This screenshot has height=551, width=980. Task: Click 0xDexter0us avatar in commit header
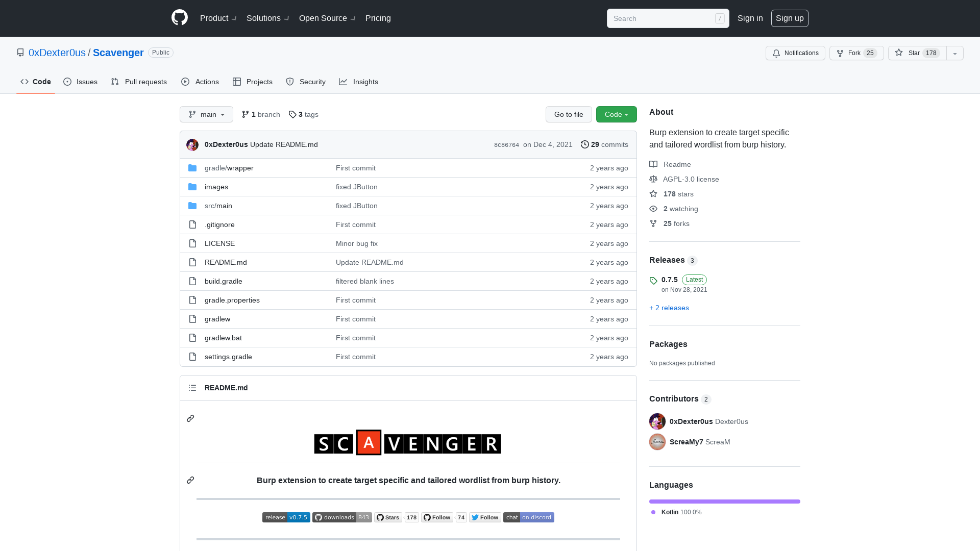coord(192,145)
